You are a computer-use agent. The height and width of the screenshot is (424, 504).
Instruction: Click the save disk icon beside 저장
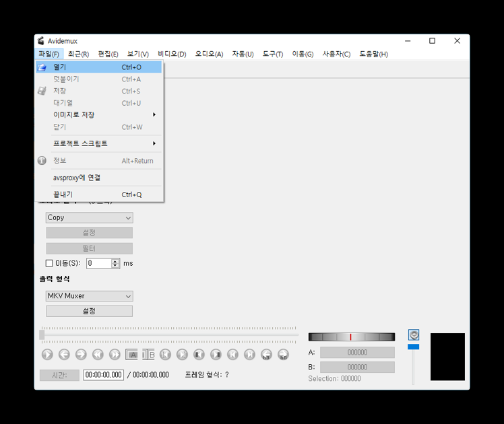click(42, 91)
